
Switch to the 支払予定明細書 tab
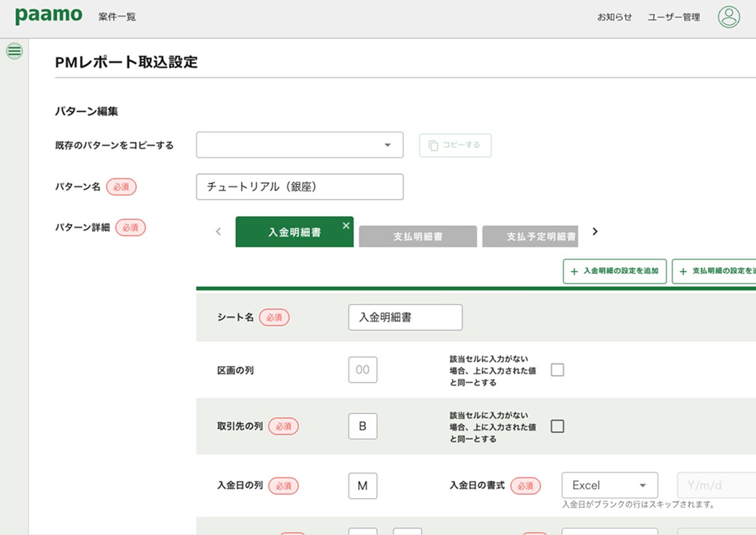(x=531, y=236)
